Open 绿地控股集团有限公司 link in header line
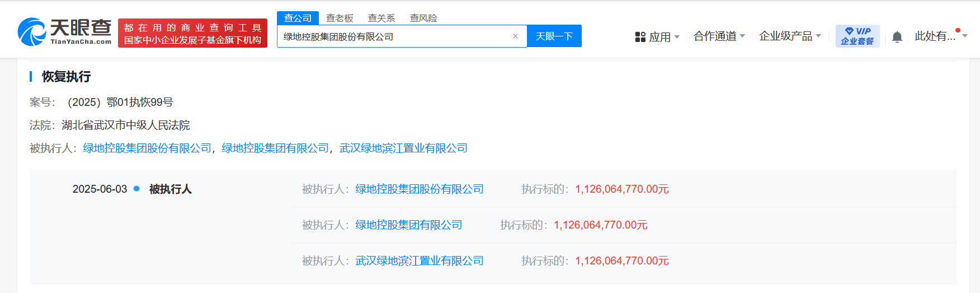 (275, 148)
